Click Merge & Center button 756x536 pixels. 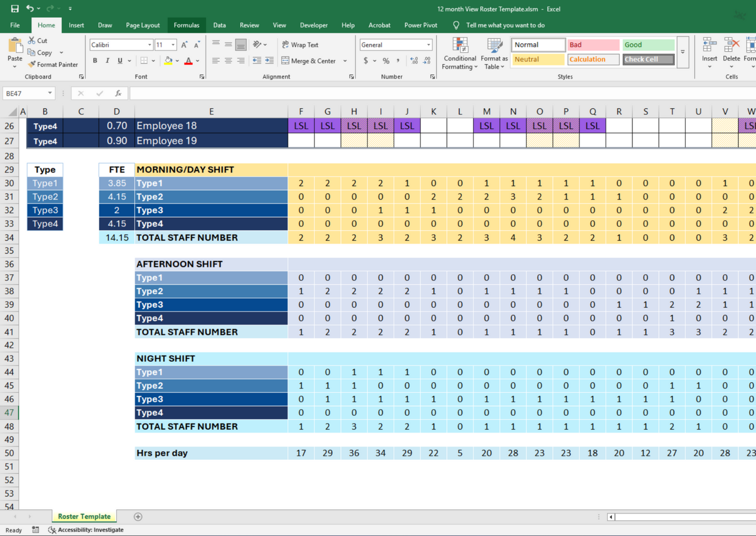pyautogui.click(x=309, y=61)
